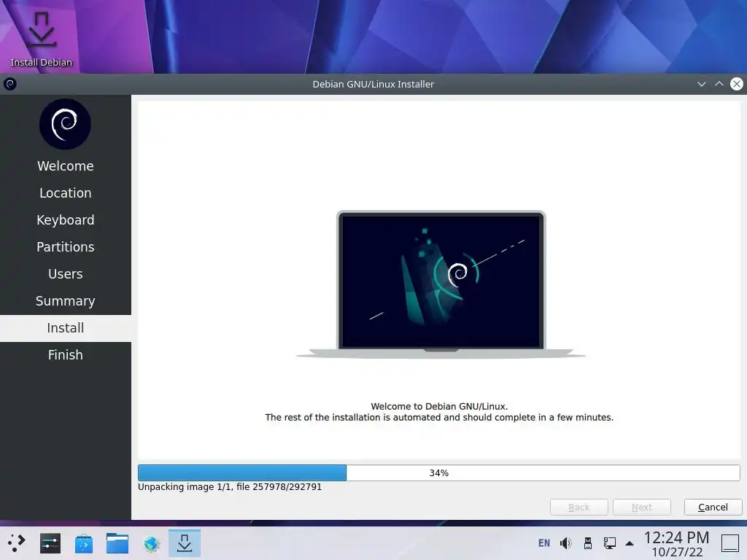Viewport: 747px width, 560px height.
Task: Click the disabled Back button
Action: 578,507
